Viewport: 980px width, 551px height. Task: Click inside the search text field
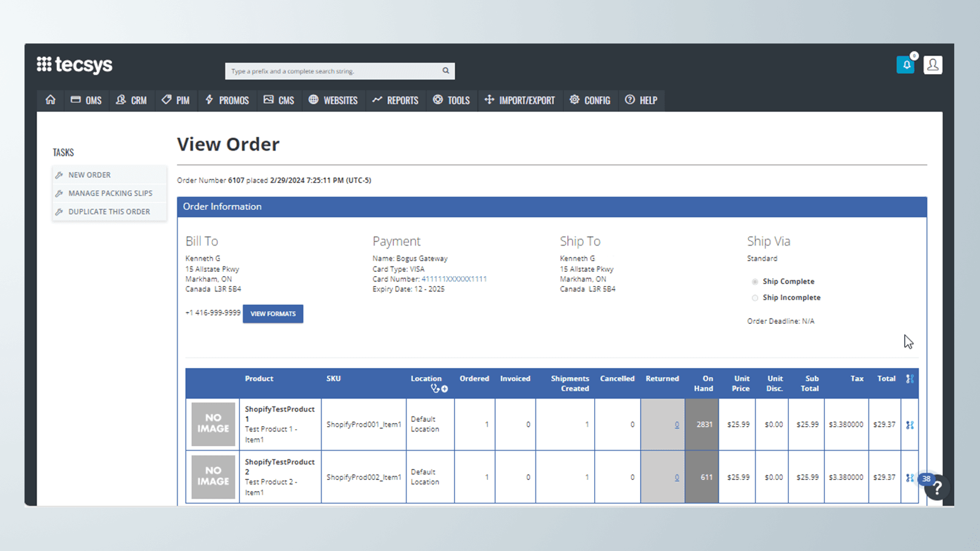[x=331, y=71]
